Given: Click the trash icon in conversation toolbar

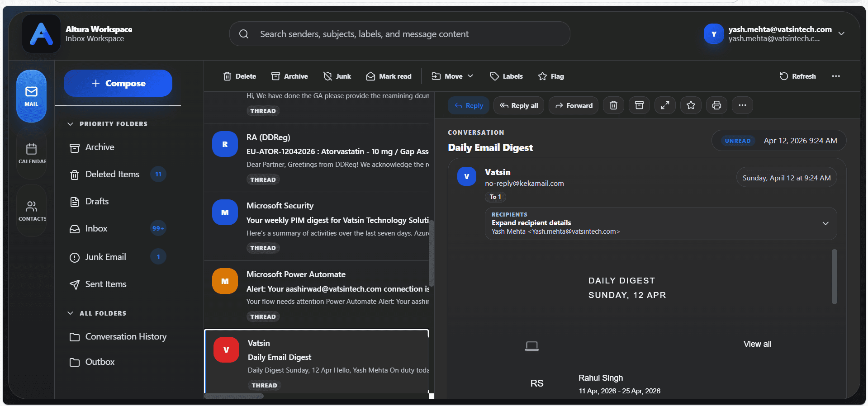Looking at the screenshot, I should click(613, 105).
